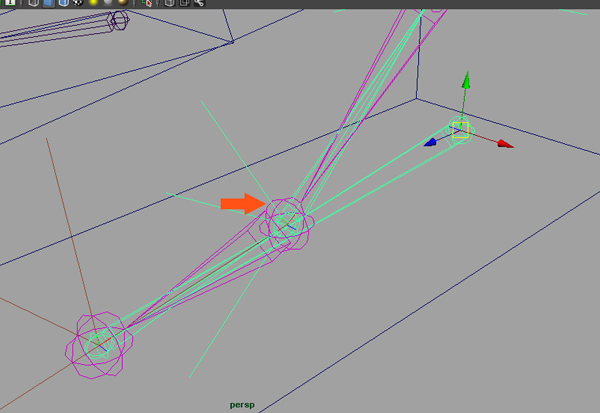
Task: Toggle isolate select icon with red cursor
Action: coord(147,3)
